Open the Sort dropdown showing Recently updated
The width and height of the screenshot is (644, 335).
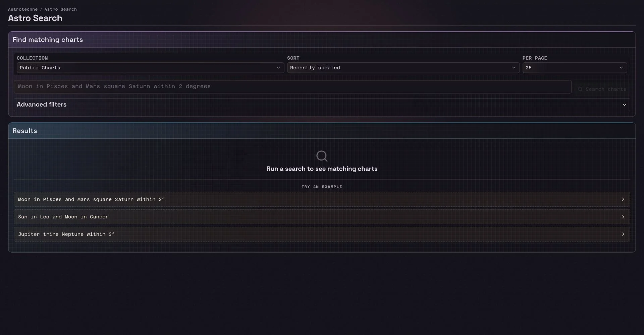click(403, 68)
